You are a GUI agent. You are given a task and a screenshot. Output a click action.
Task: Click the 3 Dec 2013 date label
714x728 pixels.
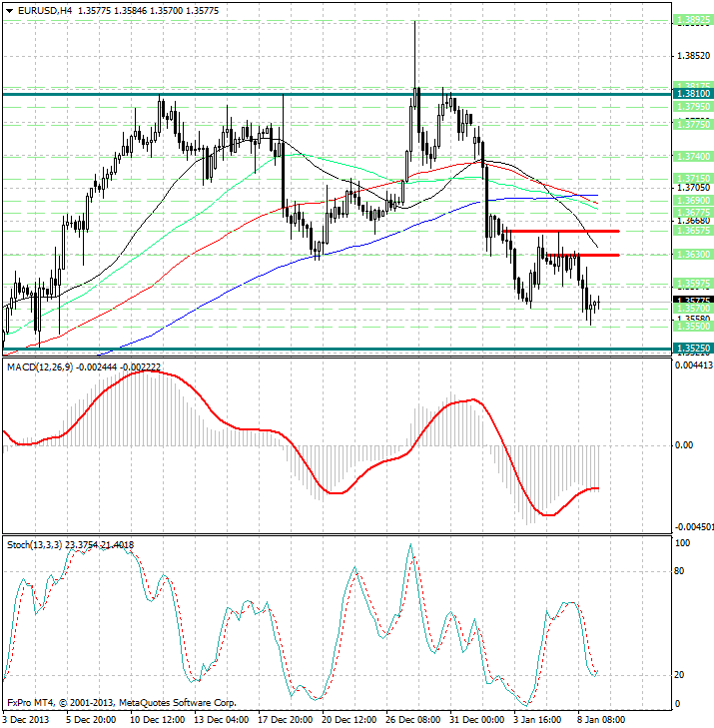[27, 719]
